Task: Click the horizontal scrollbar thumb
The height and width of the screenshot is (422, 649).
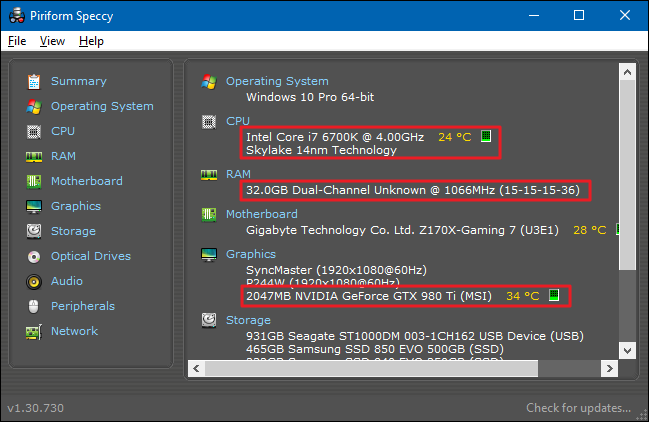Action: click(372, 368)
